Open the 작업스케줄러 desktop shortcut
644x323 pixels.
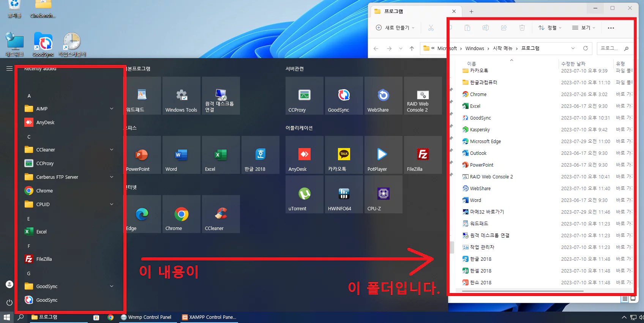[x=72, y=44]
